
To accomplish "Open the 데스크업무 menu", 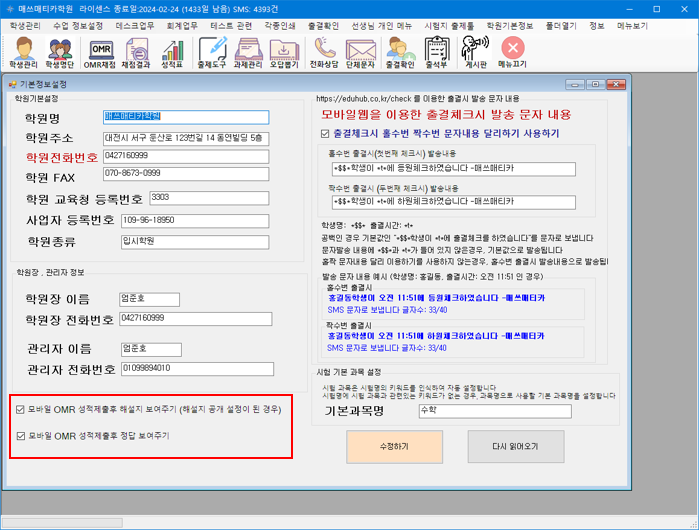I will (135, 26).
